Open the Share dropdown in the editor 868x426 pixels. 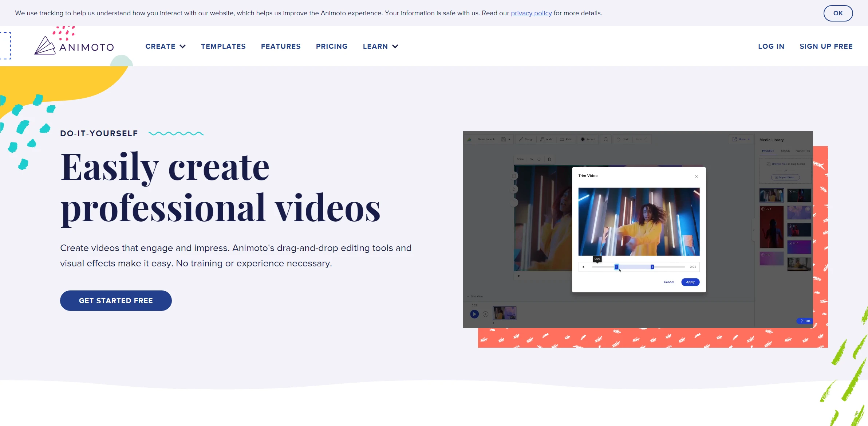[741, 139]
